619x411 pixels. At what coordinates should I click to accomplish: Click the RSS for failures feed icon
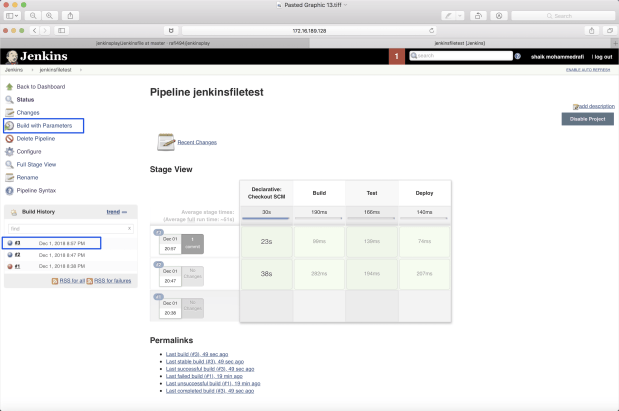click(x=90, y=281)
